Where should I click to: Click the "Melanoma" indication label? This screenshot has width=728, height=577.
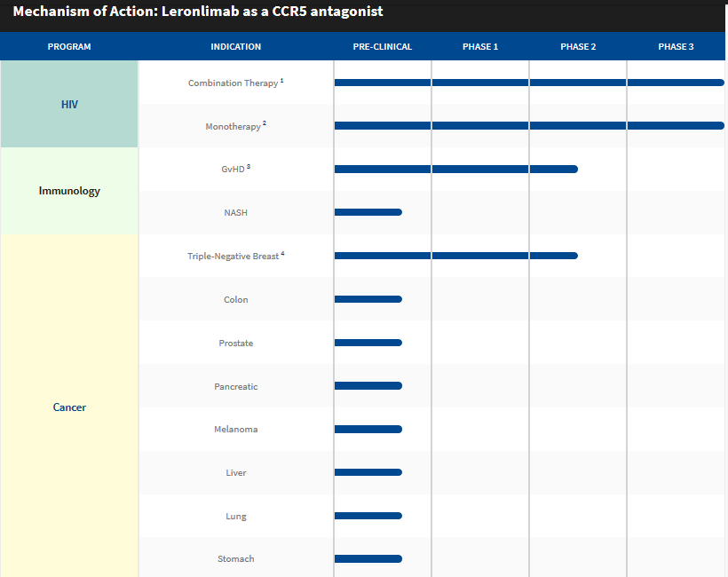tap(236, 430)
